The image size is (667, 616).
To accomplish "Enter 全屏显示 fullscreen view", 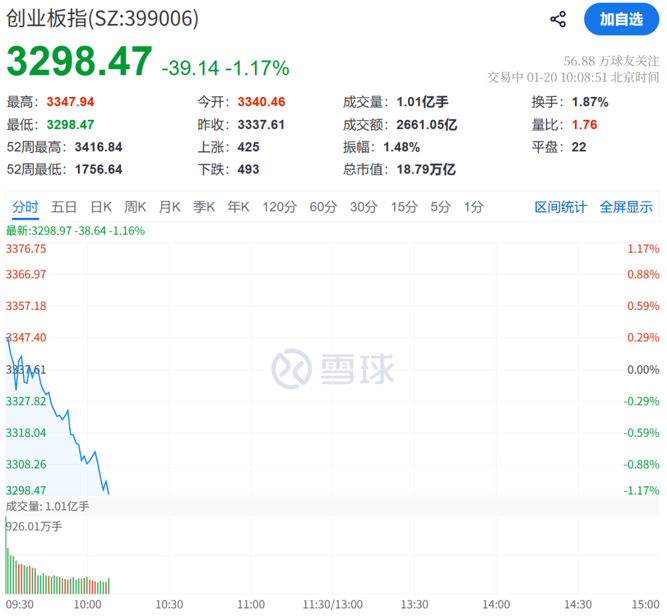I will [x=626, y=207].
